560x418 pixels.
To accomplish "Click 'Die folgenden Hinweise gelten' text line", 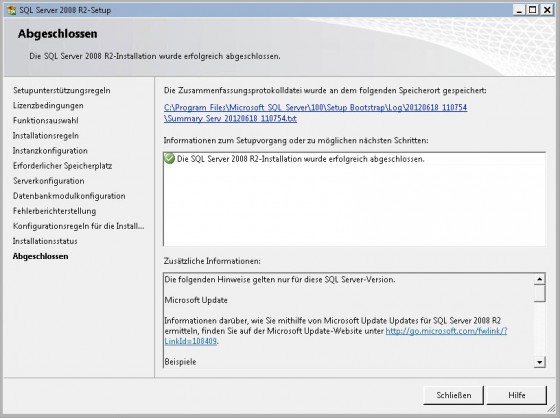I will pos(280,279).
